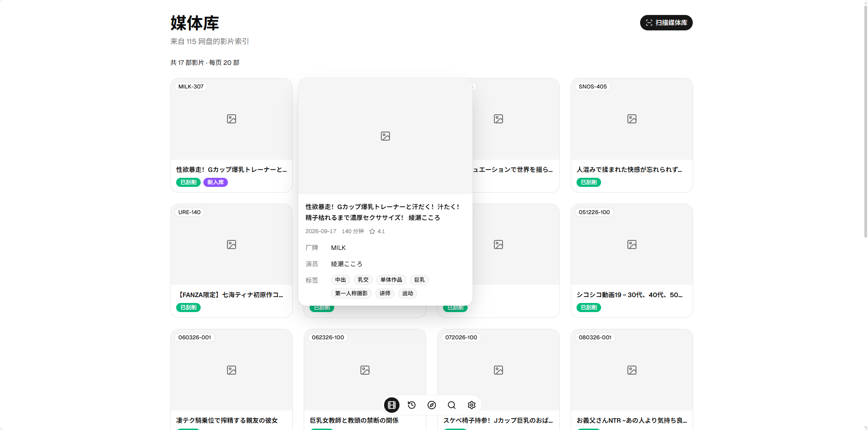Open the compass discover icon in bottom bar
Screen dimensions: 868x430
coord(432,405)
